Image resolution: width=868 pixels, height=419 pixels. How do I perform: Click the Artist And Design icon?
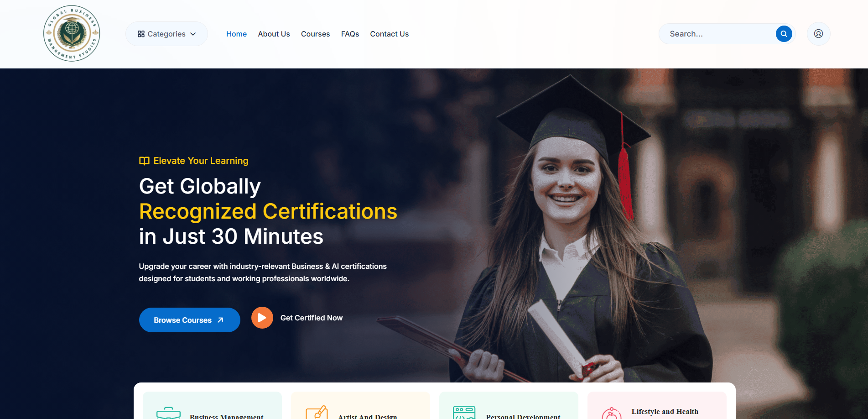coord(317,412)
